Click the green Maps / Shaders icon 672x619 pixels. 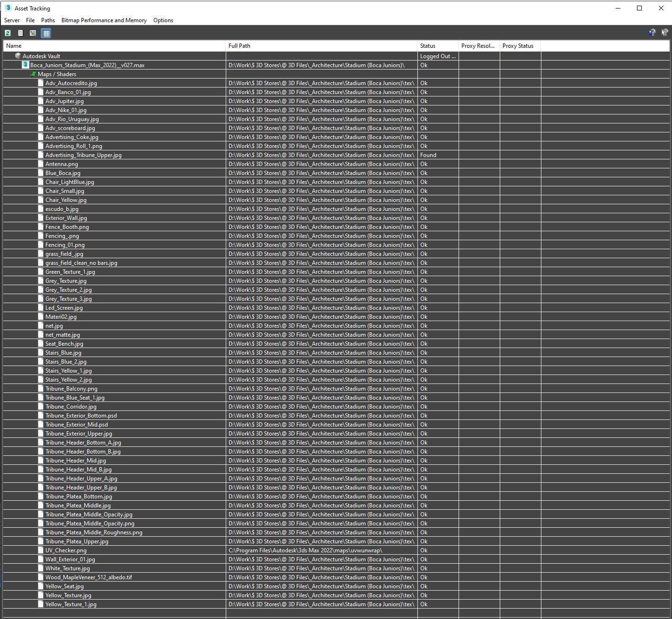click(33, 74)
